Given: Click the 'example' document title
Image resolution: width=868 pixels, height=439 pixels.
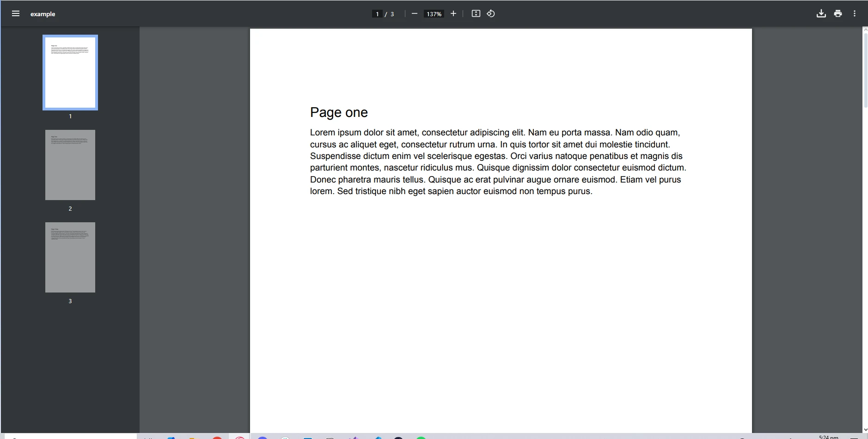Looking at the screenshot, I should coord(43,14).
